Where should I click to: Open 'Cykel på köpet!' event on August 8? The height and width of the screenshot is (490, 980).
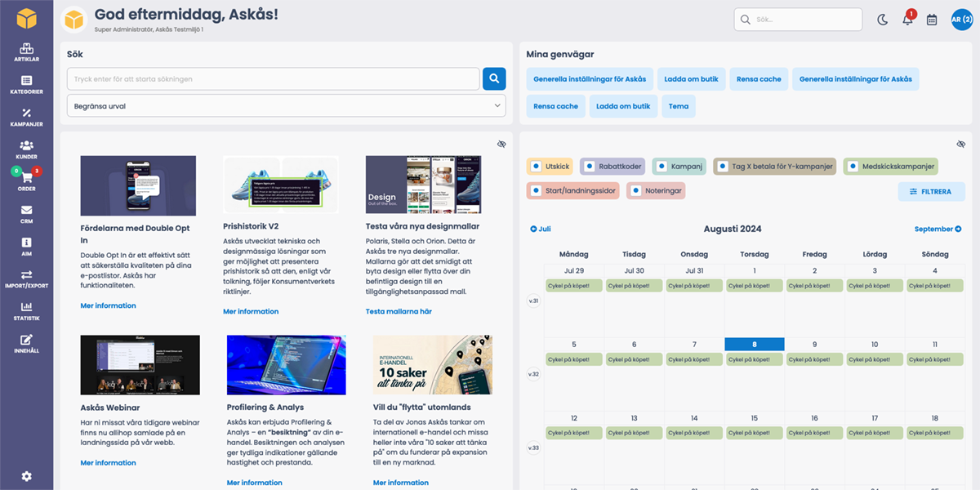tap(755, 359)
